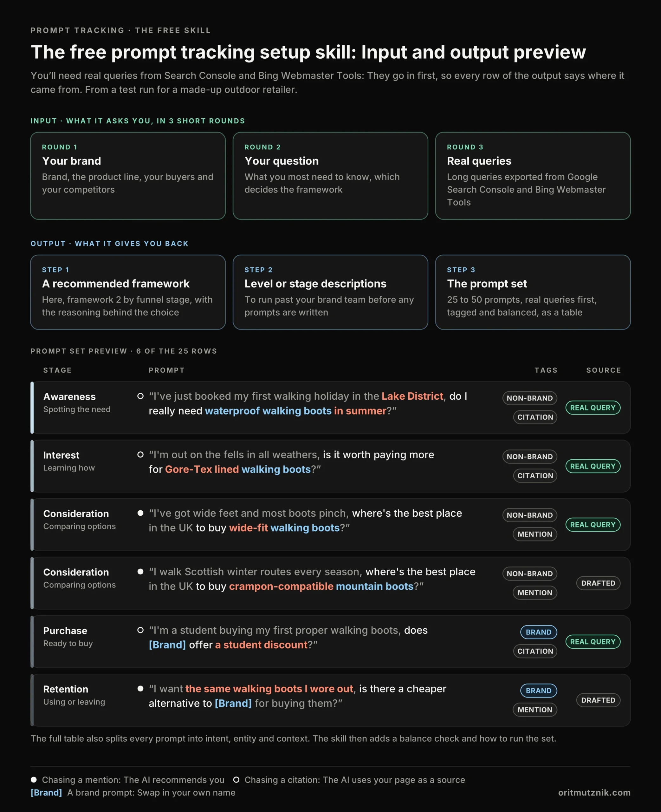The width and height of the screenshot is (661, 812).
Task: Open the oritmutznik.com link in the footer
Action: [594, 792]
